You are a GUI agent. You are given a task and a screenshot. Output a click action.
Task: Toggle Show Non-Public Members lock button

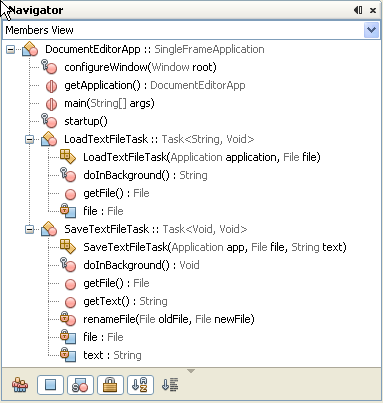click(x=110, y=385)
